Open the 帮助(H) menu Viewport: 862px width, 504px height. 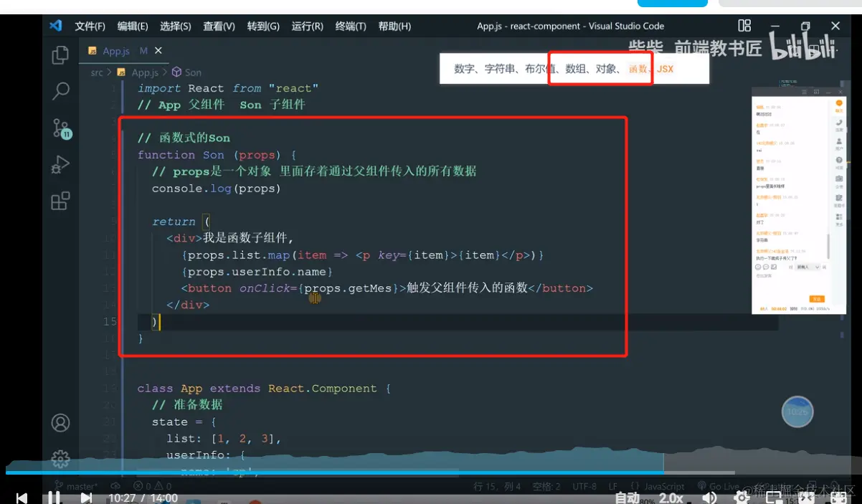394,26
